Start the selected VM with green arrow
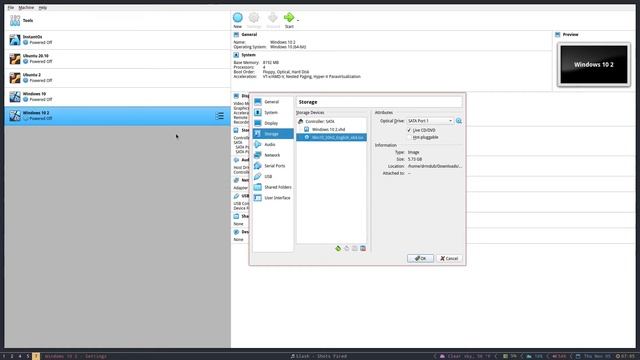The image size is (640, 360). (289, 18)
